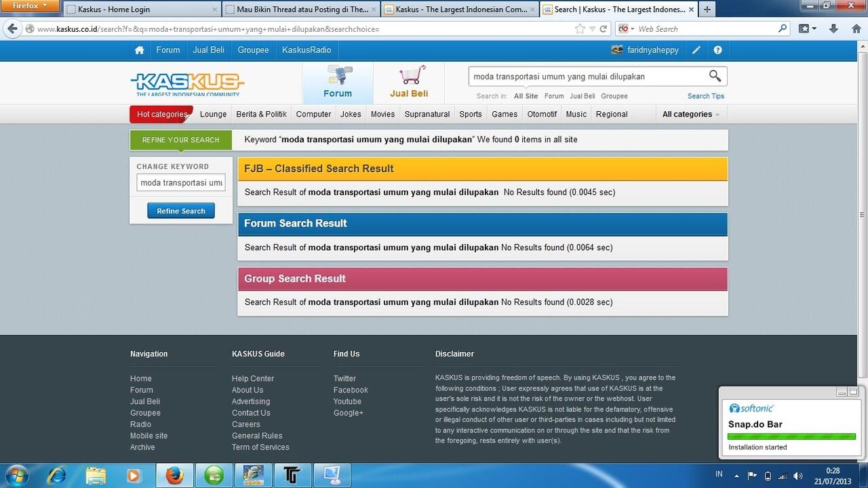Limit search to All Site
The width and height of the screenshot is (868, 488).
click(x=526, y=96)
